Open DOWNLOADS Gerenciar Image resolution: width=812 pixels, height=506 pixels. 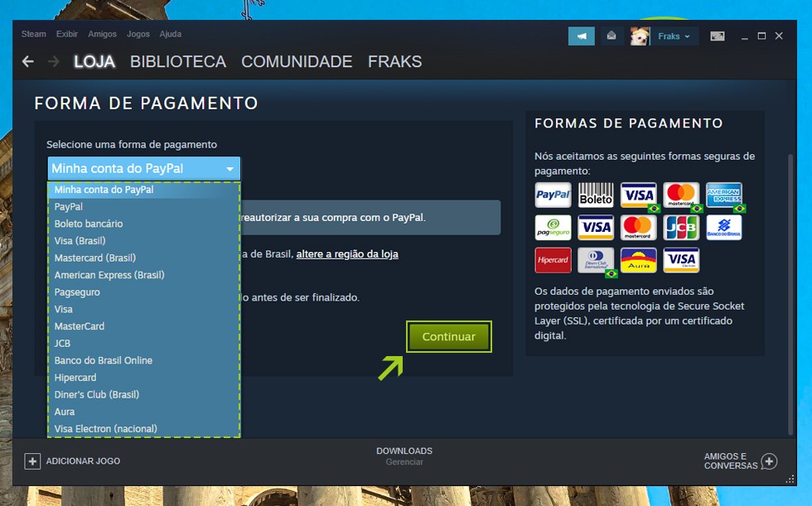tap(404, 456)
